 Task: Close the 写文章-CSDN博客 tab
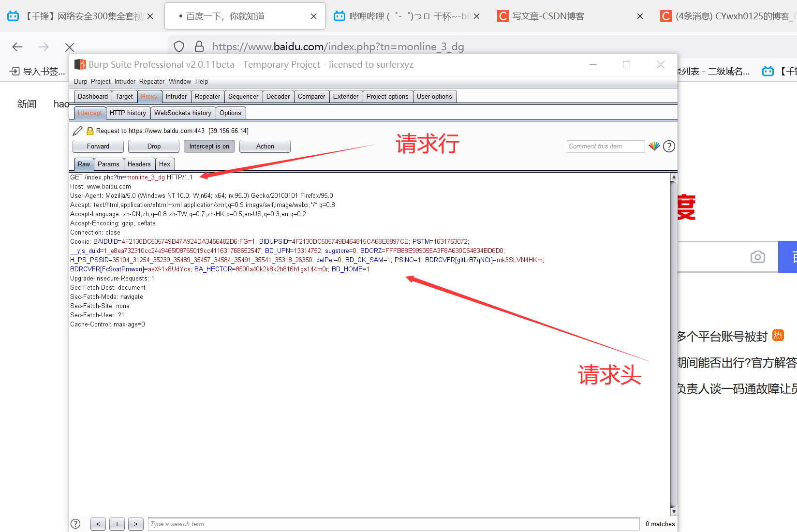click(640, 16)
